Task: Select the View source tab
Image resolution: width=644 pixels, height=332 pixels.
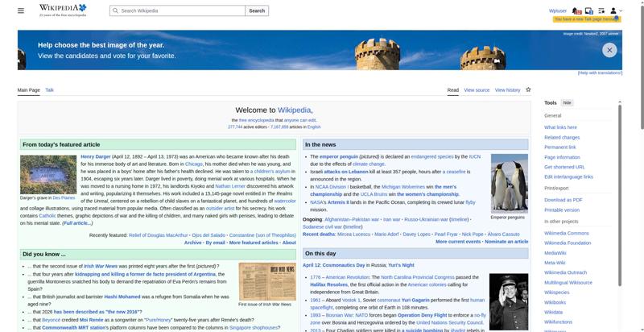Action: 477,90
